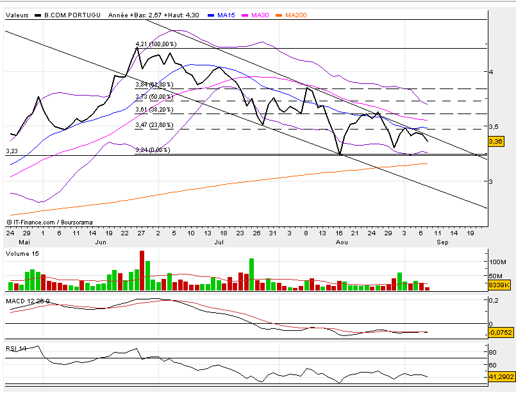Viewport: 516px width, 420px height.
Task: Click the RSI 14 panel title
Action: tap(16, 348)
